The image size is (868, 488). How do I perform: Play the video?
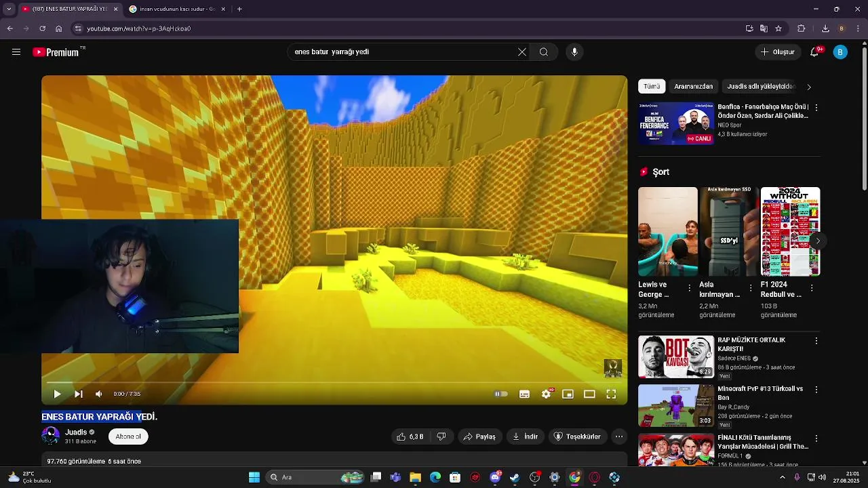[57, 394]
